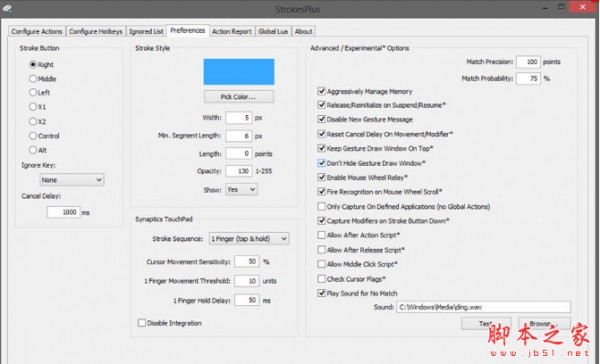Toggle Keep Gesture Draw Window On Top
The width and height of the screenshot is (600, 364).
click(375, 149)
